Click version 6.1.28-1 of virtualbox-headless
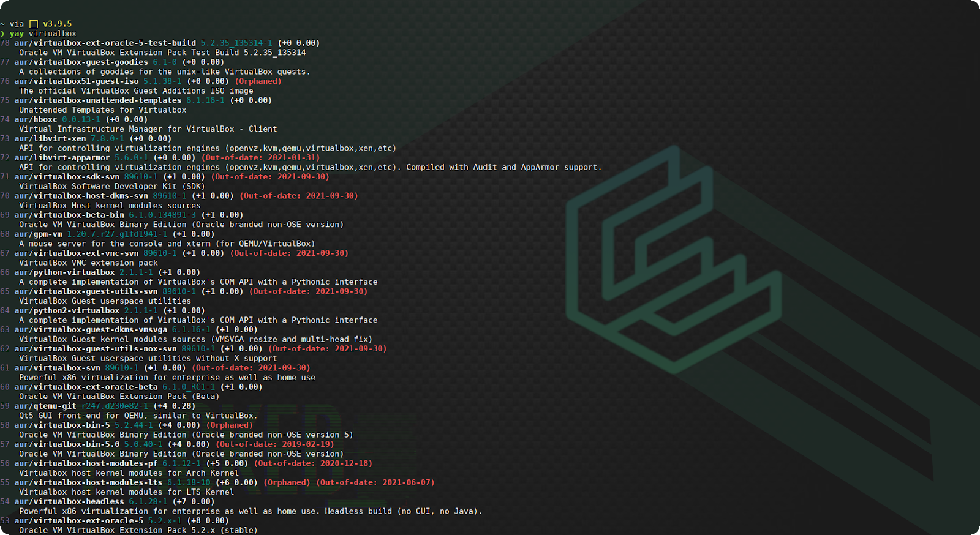Screen dimensions: 980x535 pos(148,501)
